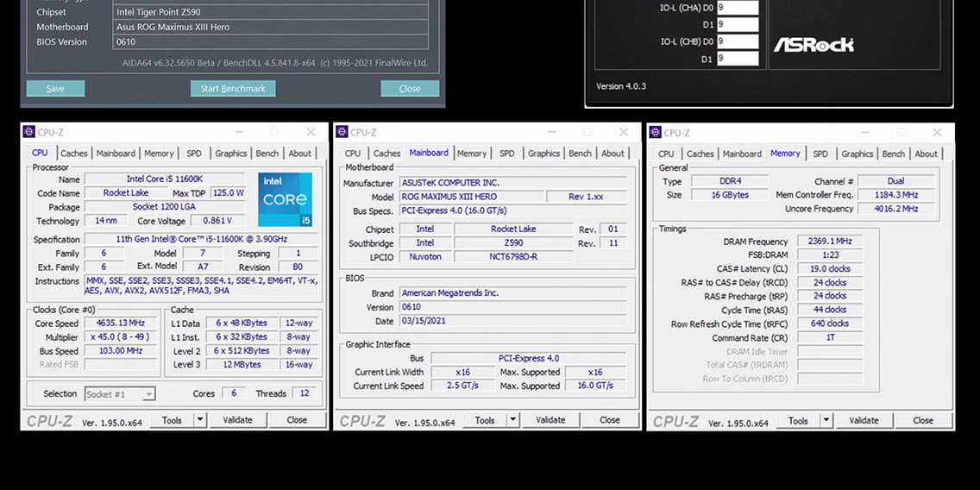Image resolution: width=980 pixels, height=490 pixels.
Task: Open Tools dropdown arrow in CPU window
Action: click(x=200, y=420)
